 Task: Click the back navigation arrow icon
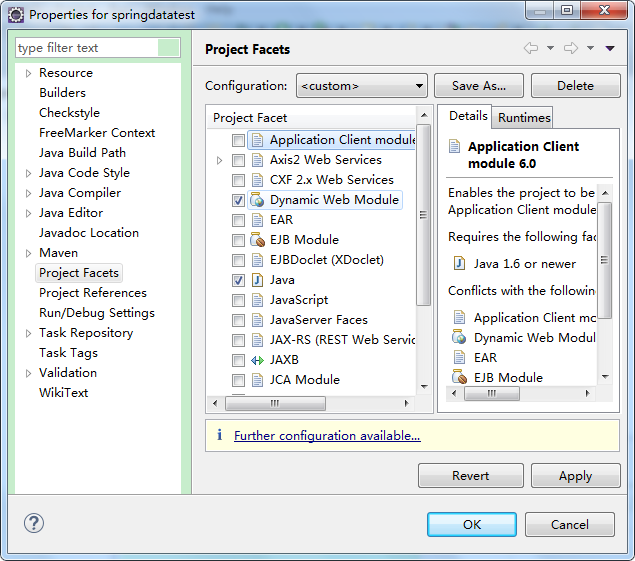531,49
